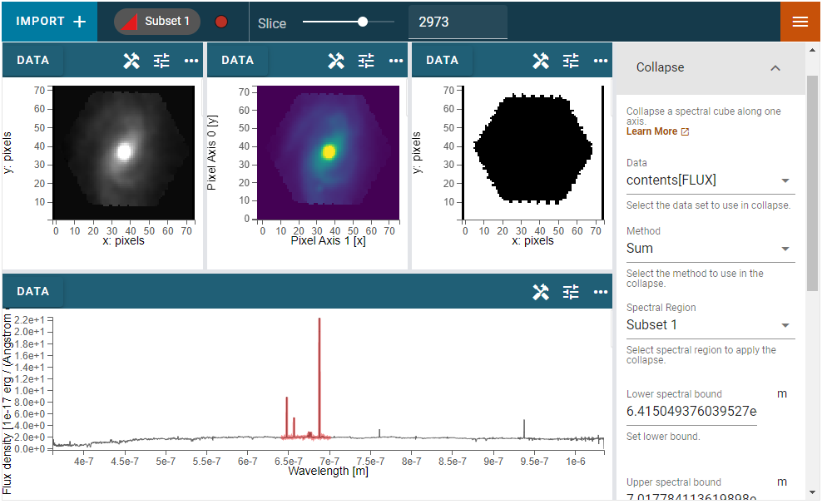Open tools icon in spectrum viewer
Image resolution: width=822 pixels, height=504 pixels.
pos(541,292)
